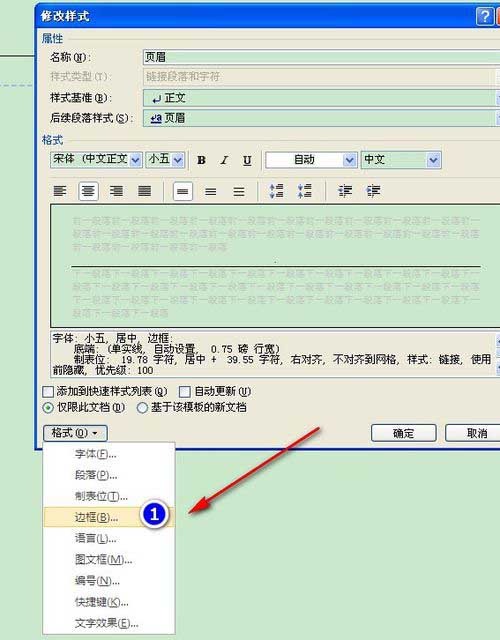The width and height of the screenshot is (500, 640).
Task: Dismiss dialog with 取消 button
Action: coord(473,433)
